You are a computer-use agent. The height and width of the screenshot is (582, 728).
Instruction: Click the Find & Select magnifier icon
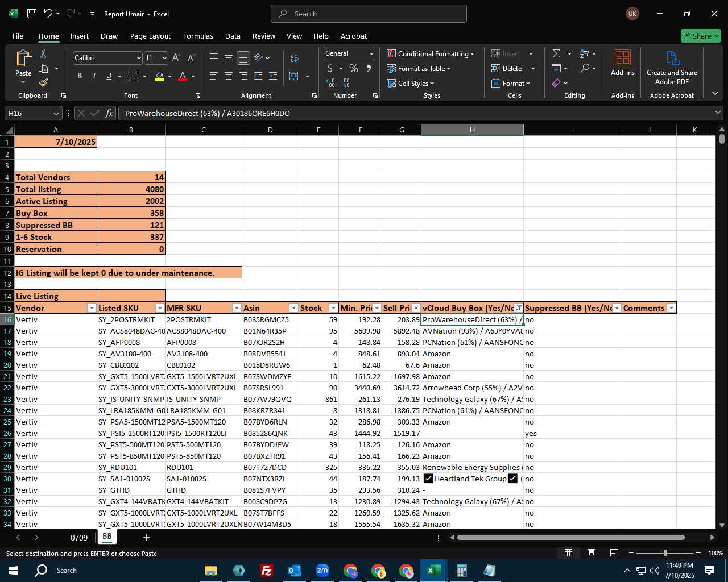(x=585, y=68)
